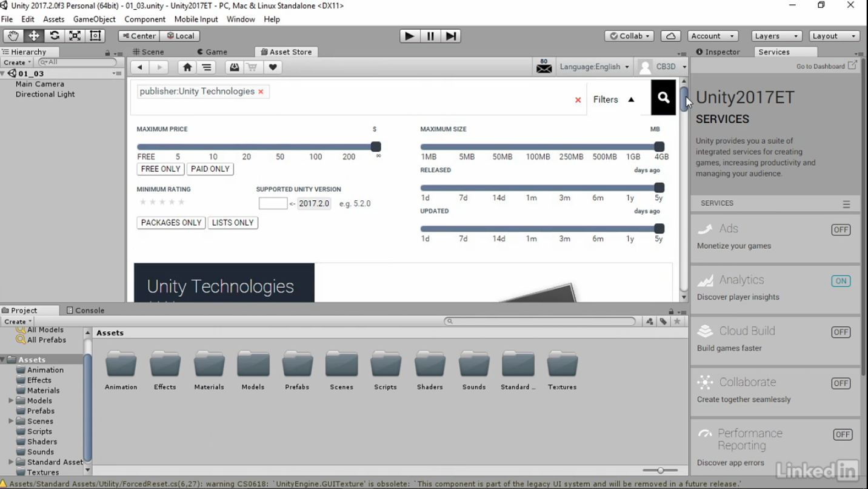
Task: Click search by type icon in Project
Action: click(650, 322)
